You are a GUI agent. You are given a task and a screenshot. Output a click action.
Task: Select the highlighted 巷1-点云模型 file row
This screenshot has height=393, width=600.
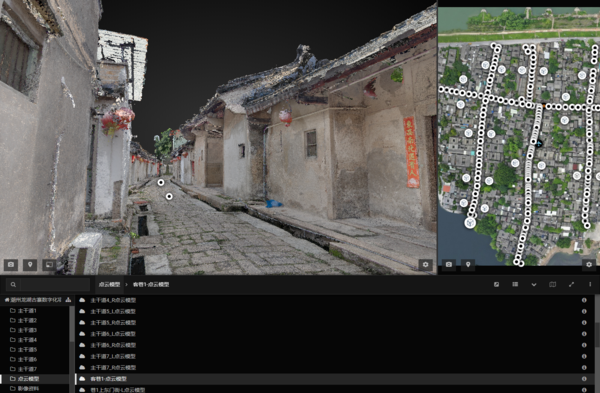[335, 379]
